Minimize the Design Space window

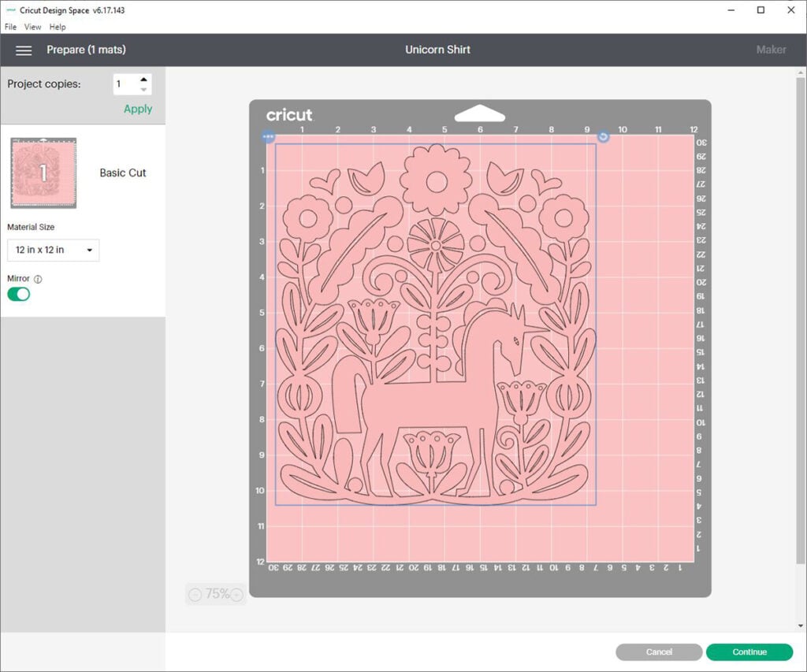tap(731, 10)
